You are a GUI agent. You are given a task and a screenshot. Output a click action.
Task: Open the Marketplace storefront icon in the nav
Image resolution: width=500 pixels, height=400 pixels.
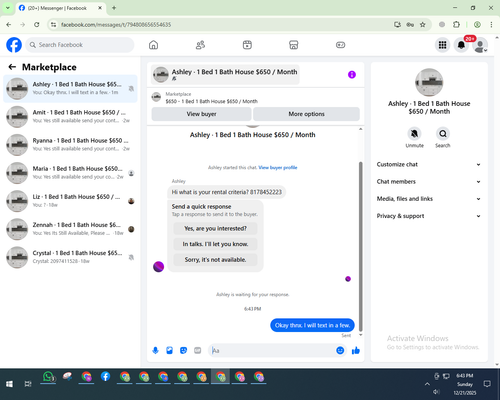(294, 45)
